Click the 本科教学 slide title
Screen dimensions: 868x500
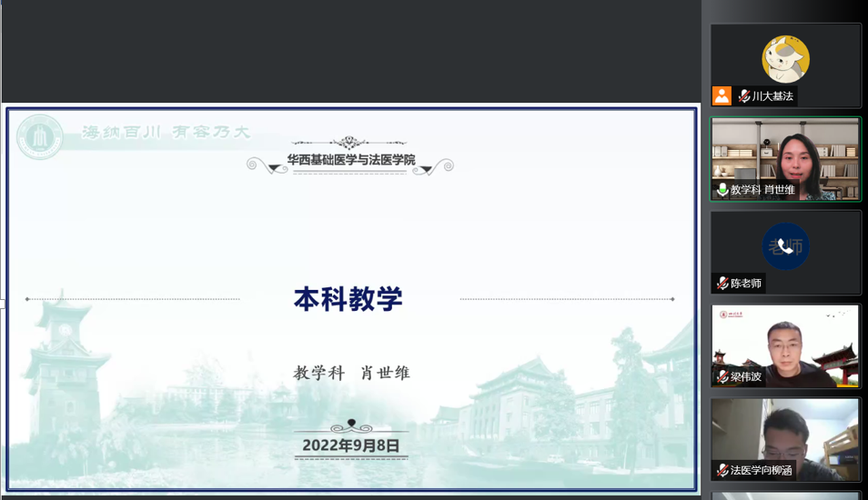tap(348, 299)
